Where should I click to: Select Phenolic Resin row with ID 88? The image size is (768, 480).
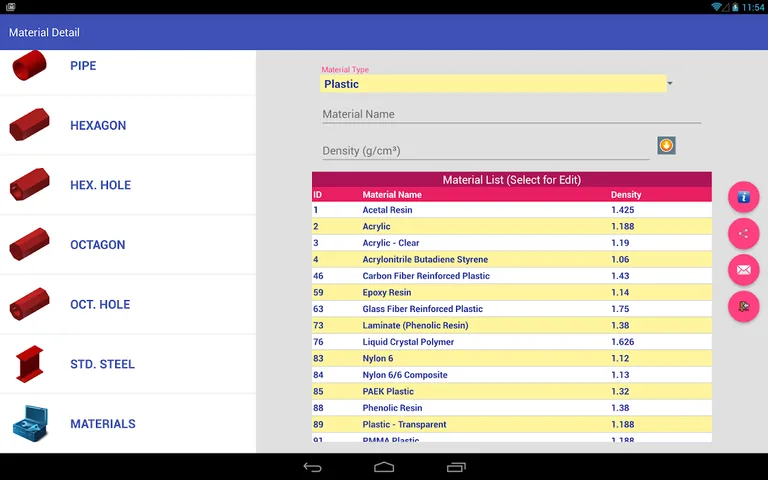coord(512,408)
